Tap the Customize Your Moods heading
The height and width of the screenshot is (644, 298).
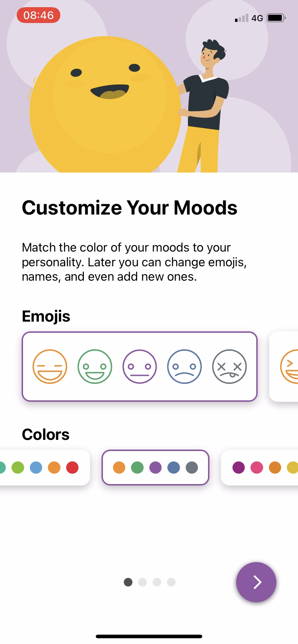tap(130, 207)
